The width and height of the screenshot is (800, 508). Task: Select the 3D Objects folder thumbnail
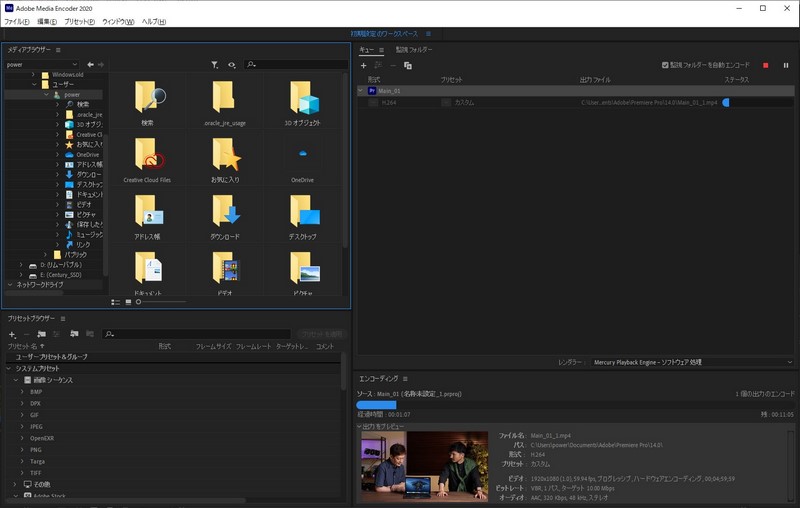(303, 104)
